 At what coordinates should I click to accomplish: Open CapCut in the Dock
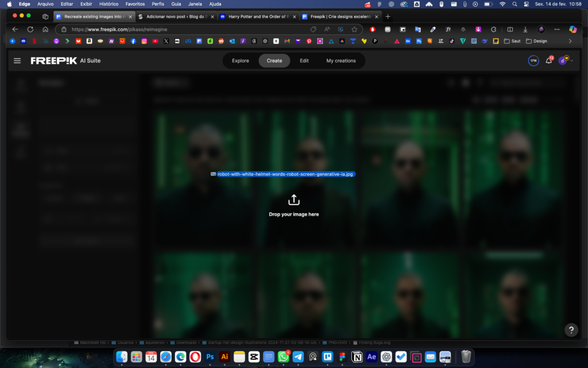click(254, 356)
